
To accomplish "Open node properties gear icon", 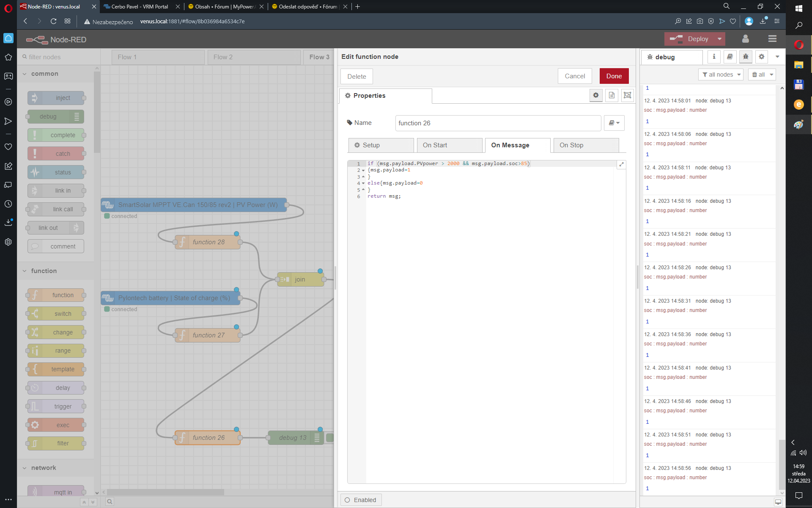I will click(x=596, y=95).
